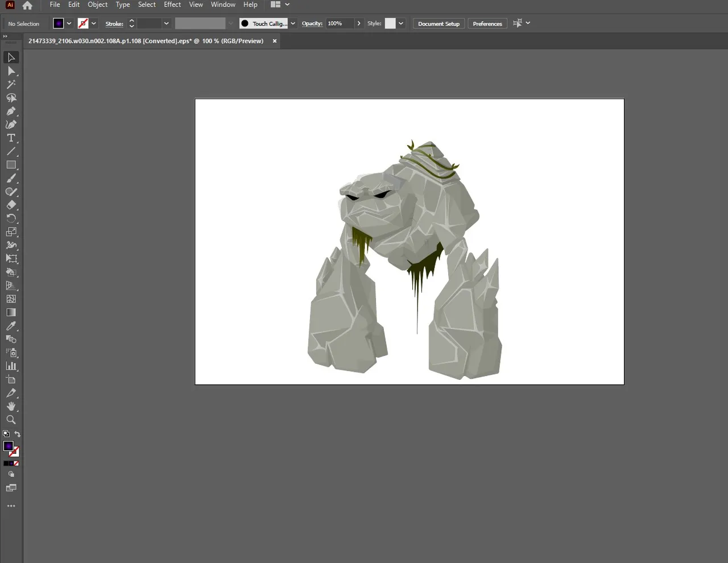728x563 pixels.
Task: Open the Edit menu
Action: [74, 5]
